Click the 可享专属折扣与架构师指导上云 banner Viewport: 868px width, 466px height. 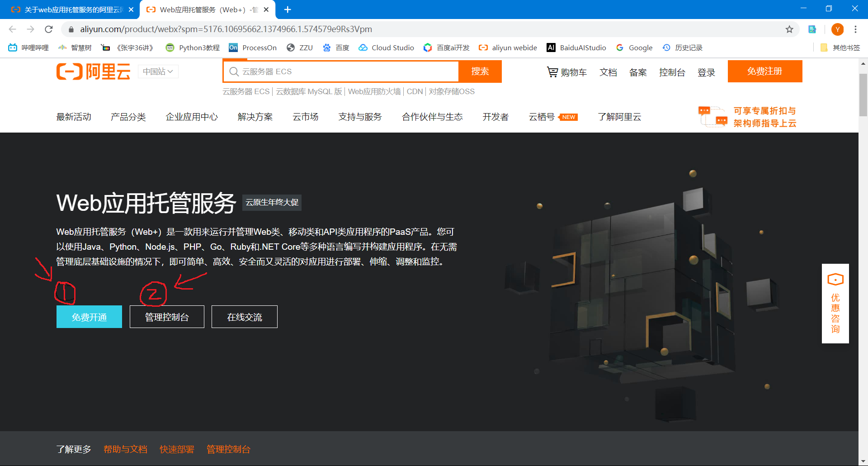(x=747, y=117)
